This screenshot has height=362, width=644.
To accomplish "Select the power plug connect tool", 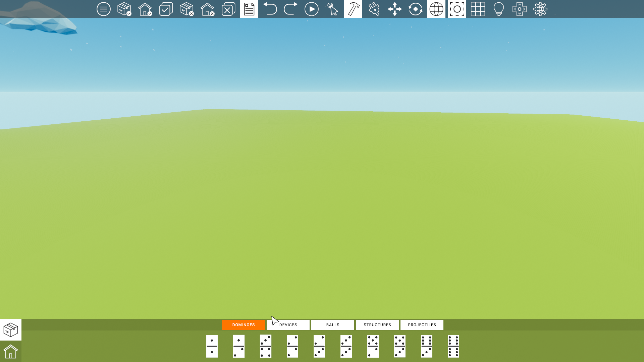I will coord(374,9).
